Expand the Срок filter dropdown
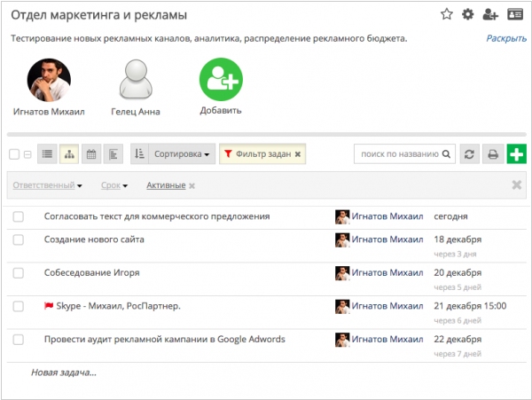The height and width of the screenshot is (400, 532). coord(114,185)
